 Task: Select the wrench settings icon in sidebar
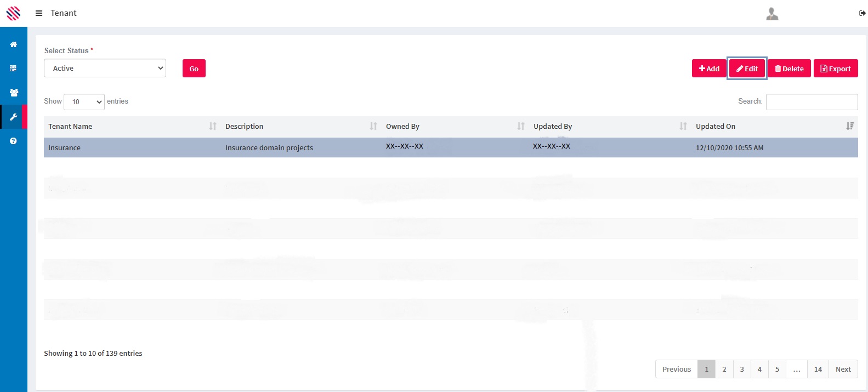[13, 117]
